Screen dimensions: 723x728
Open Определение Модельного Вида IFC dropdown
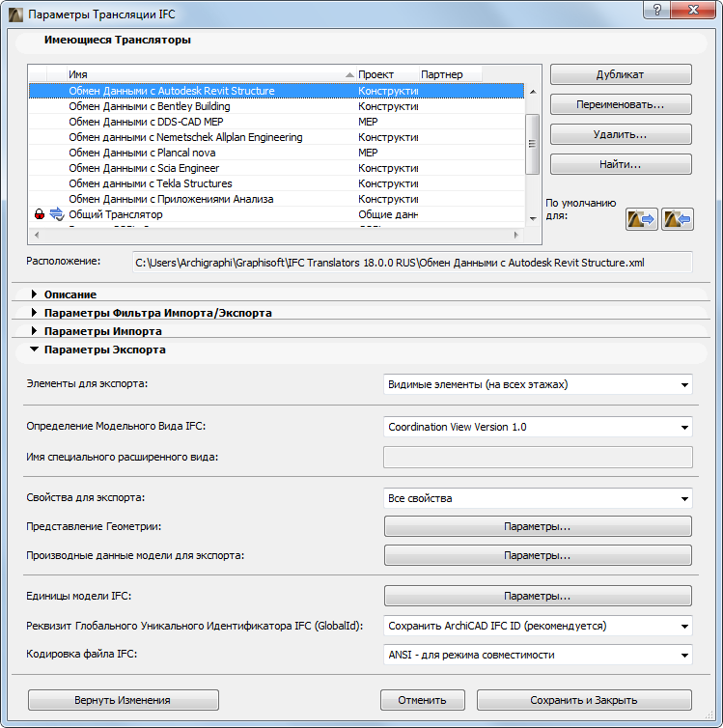[x=538, y=427]
